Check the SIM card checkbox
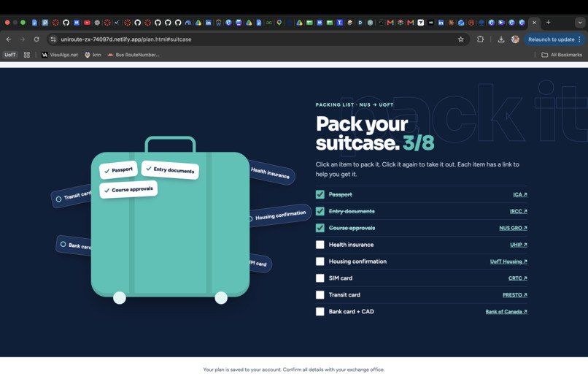Viewport: 588px width, 382px height. click(320, 278)
